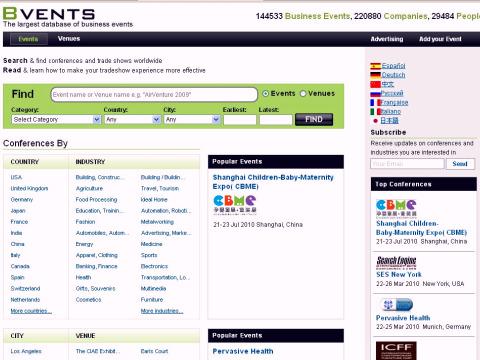Focus the Your Email subscribe field

[407, 164]
